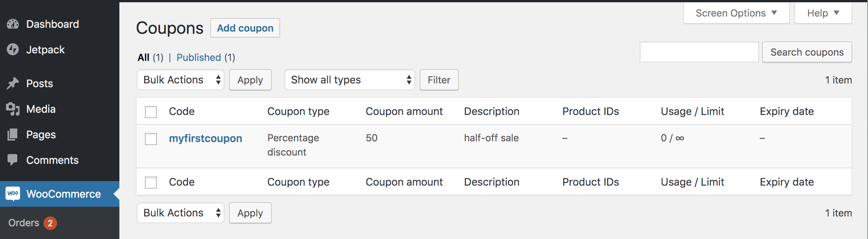868x239 pixels.
Task: Click the coupon search input field
Action: point(699,52)
